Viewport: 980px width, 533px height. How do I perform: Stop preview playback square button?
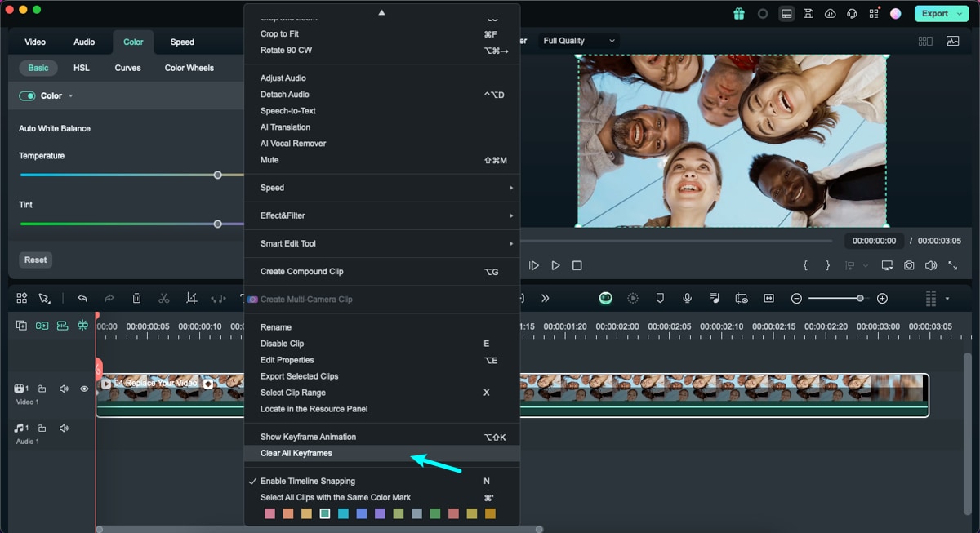point(577,265)
